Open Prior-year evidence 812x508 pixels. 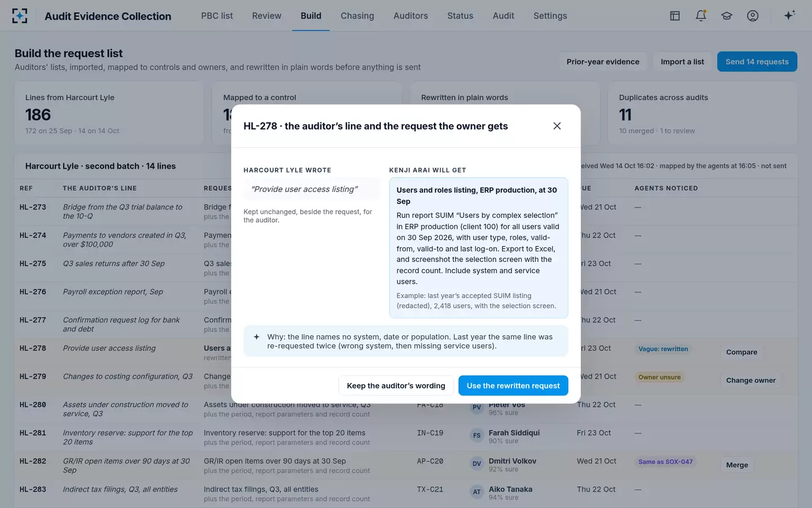tap(603, 62)
